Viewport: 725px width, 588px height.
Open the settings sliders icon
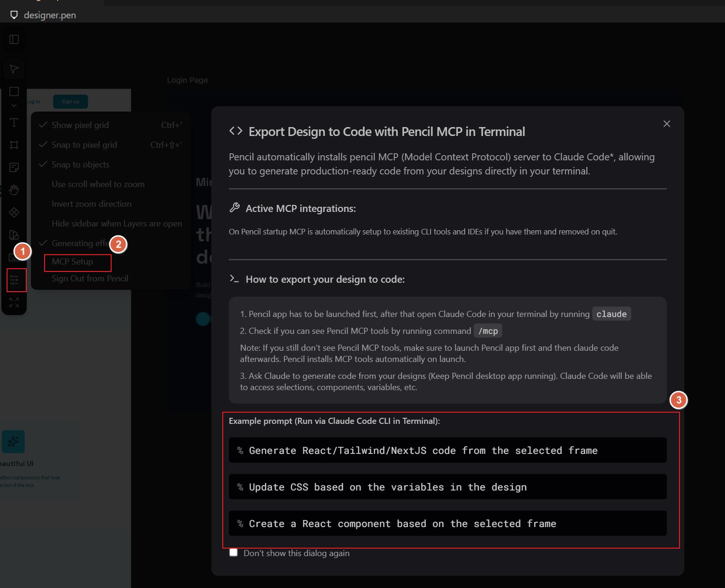pyautogui.click(x=14, y=280)
